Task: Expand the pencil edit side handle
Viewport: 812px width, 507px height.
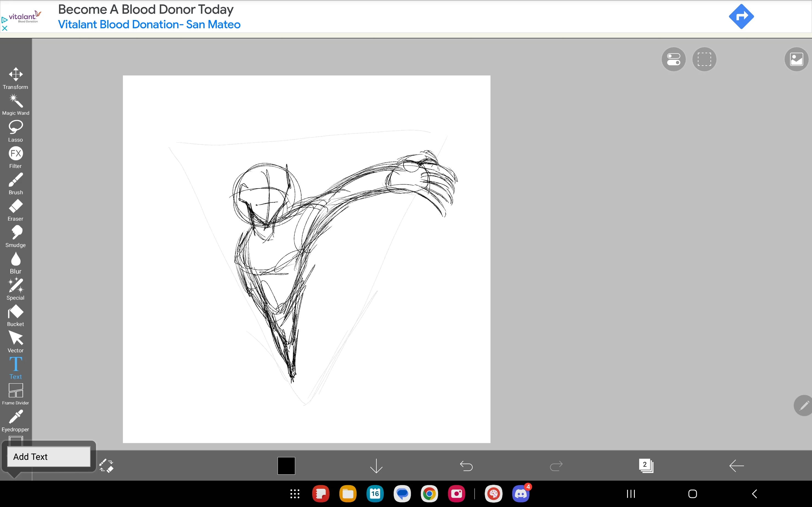Action: click(x=803, y=406)
